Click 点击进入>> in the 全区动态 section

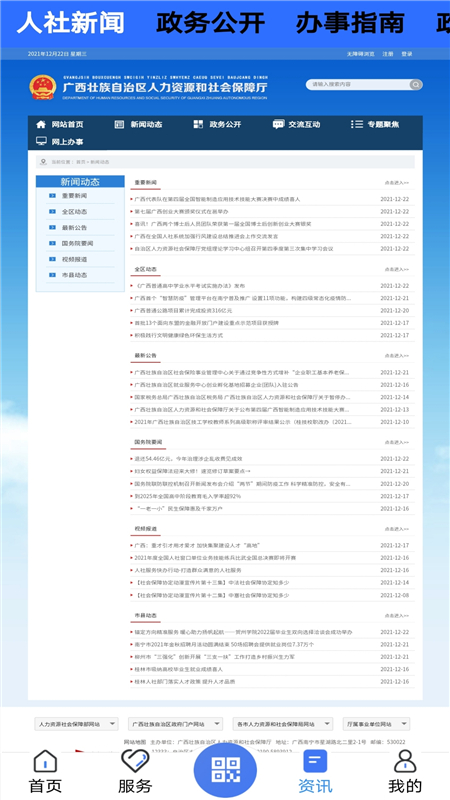pos(396,269)
